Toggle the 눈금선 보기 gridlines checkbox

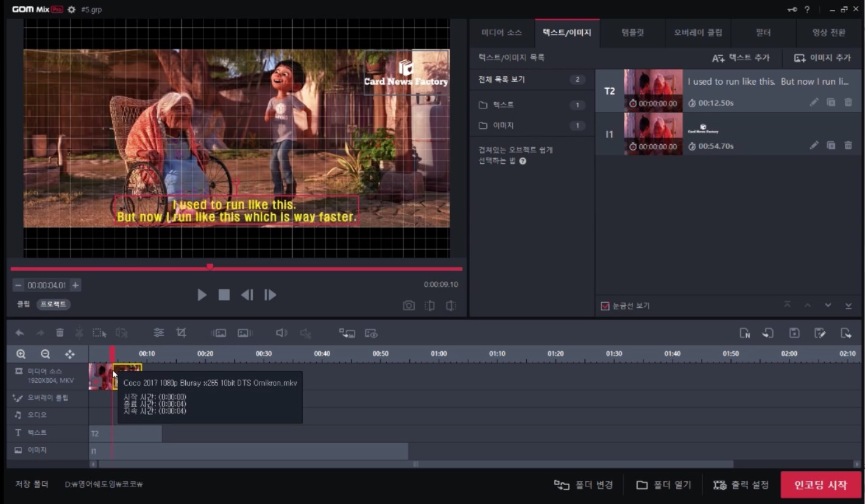(x=605, y=306)
